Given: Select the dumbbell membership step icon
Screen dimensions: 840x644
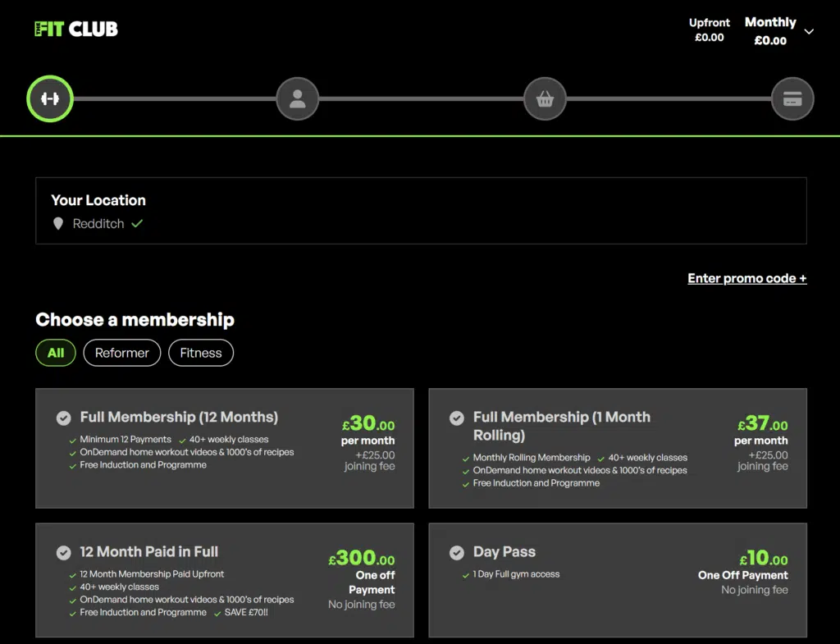Looking at the screenshot, I should 49,98.
